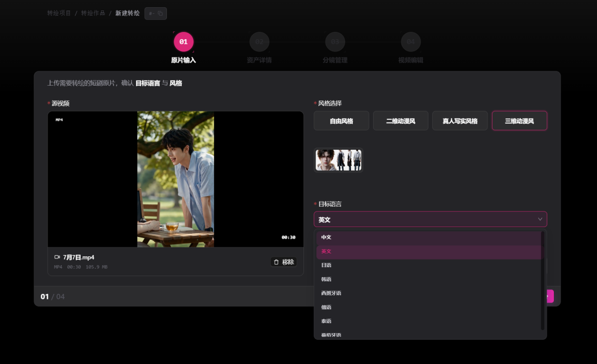The image size is (597, 364).
Task: Select 二维动漫风 style option
Action: (x=401, y=121)
